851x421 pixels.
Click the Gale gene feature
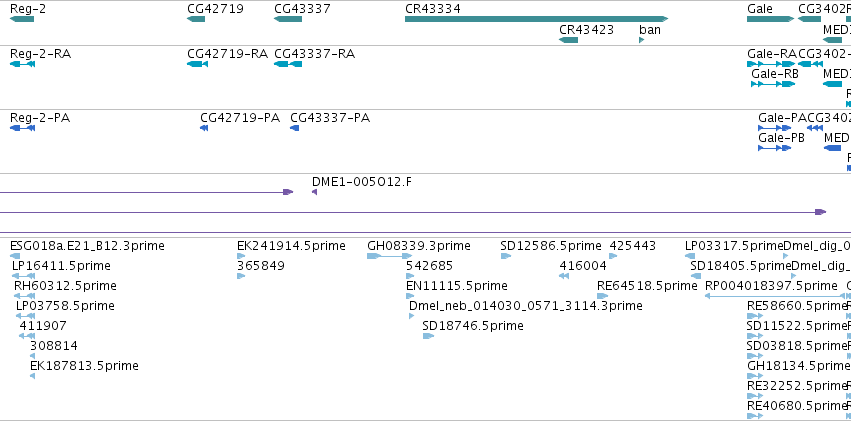click(x=770, y=19)
